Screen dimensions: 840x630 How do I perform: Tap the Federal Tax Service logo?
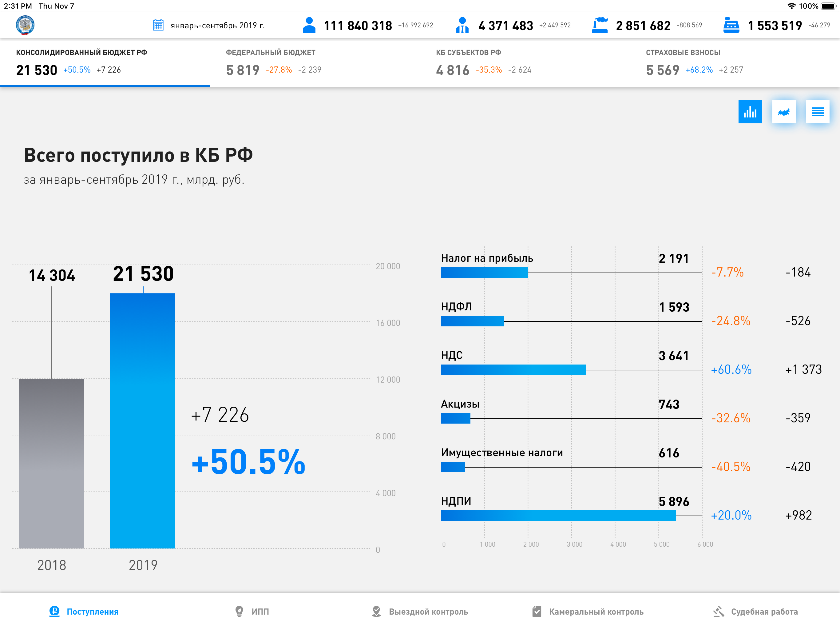tap(25, 25)
